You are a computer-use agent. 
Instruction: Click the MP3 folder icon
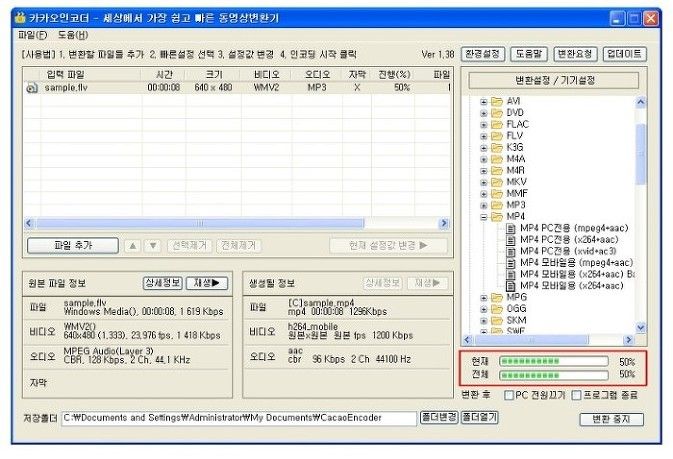(x=497, y=205)
